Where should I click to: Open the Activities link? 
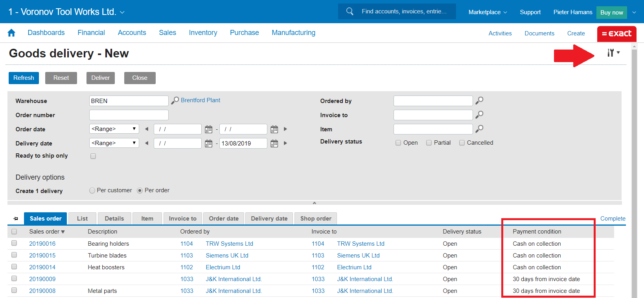pos(500,33)
